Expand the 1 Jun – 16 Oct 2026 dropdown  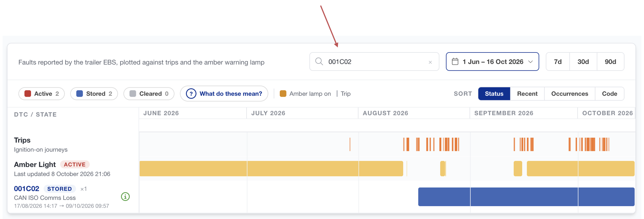(x=492, y=61)
